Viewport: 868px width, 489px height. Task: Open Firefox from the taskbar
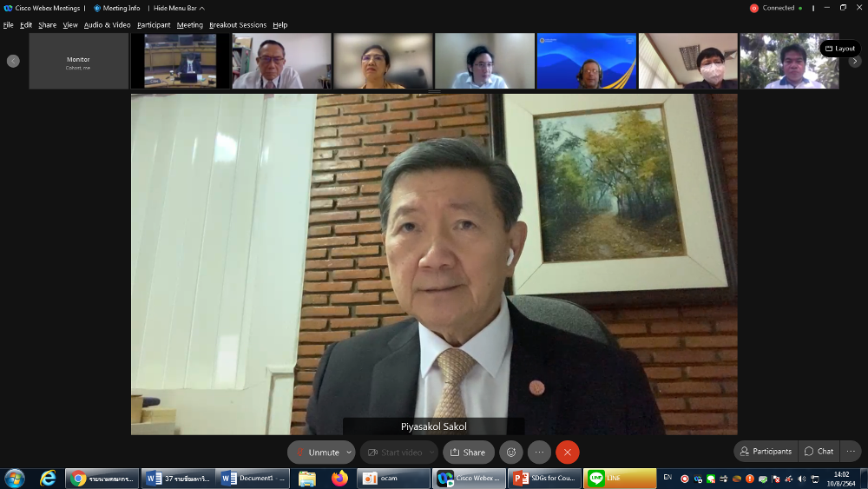pyautogui.click(x=339, y=479)
